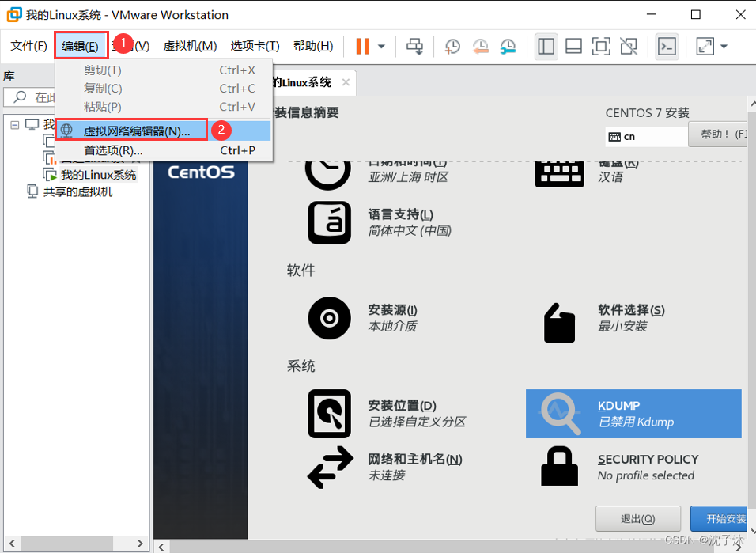Close the 我的Linux系统 tab
Screen dimensions: 756x553
point(346,82)
